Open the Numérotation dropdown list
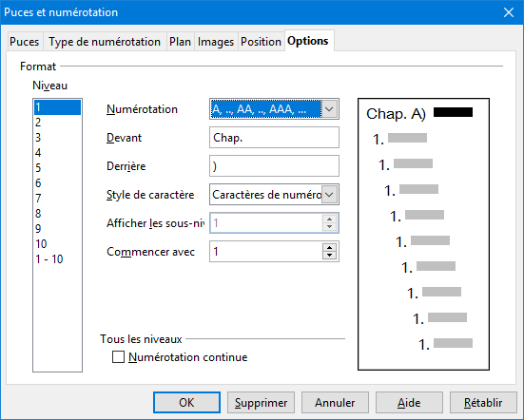524x420 pixels. coord(329,109)
